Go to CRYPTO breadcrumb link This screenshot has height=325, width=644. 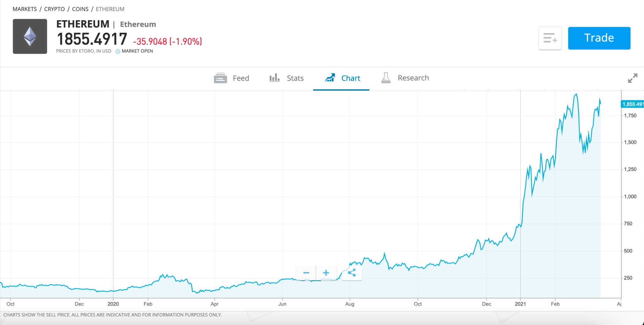pos(54,9)
